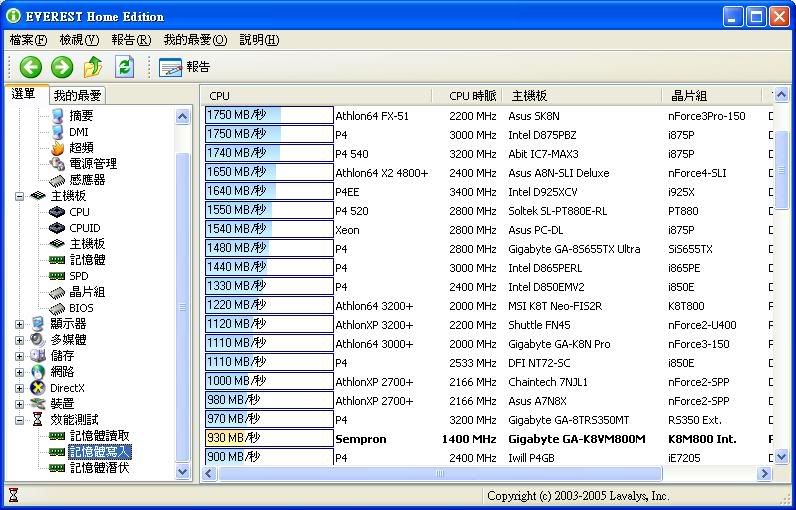Select the CPU chip icon in tree

tap(57, 212)
